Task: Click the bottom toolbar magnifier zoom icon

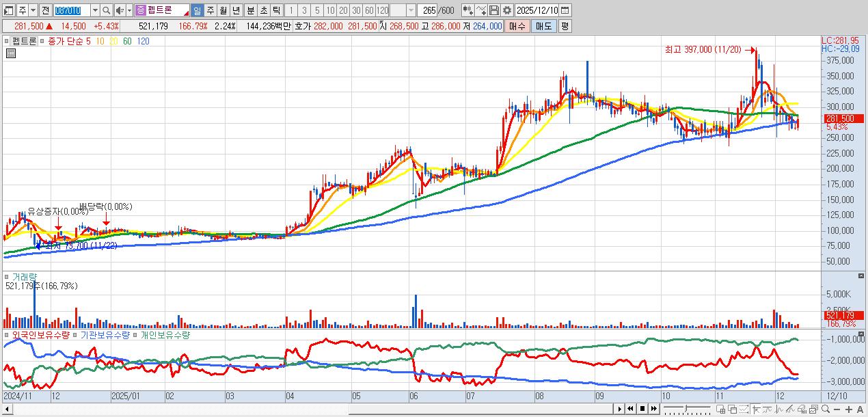Action: click(826, 409)
